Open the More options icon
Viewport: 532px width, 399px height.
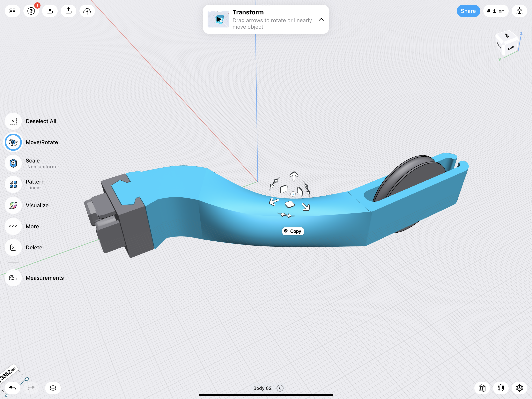pos(13,226)
